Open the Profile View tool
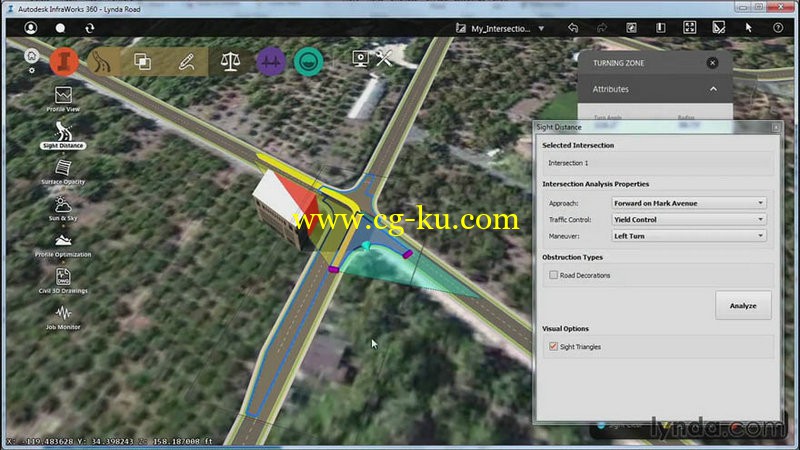This screenshot has width=800, height=450. coord(63,99)
